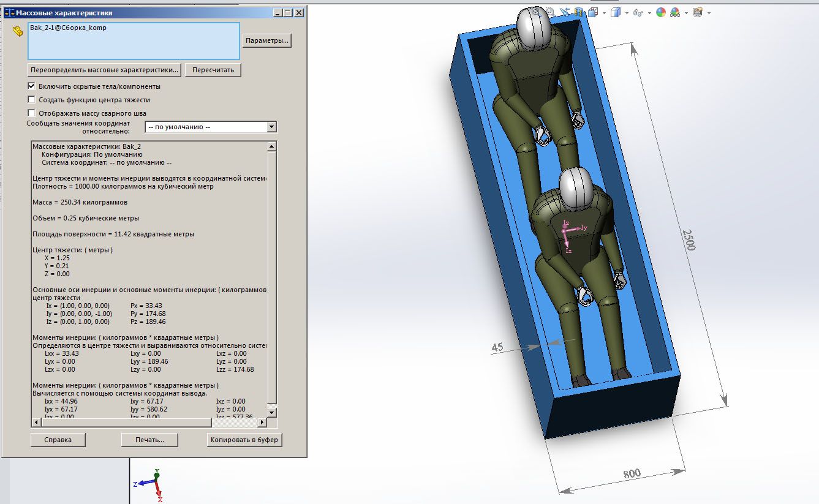Click the 'Ixx = 44.96' inertia value
Image resolution: width=819 pixels, height=504 pixels.
[x=61, y=401]
